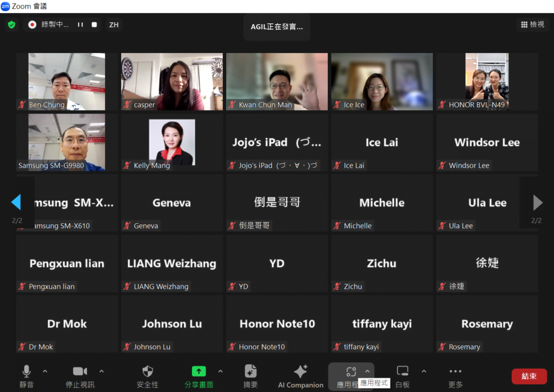Mute microphone using the 靜音 icon
554x392 pixels.
(26, 371)
